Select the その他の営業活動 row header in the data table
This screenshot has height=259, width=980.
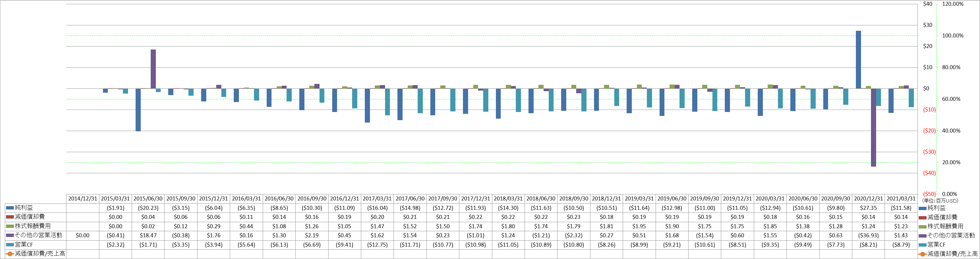[35, 235]
